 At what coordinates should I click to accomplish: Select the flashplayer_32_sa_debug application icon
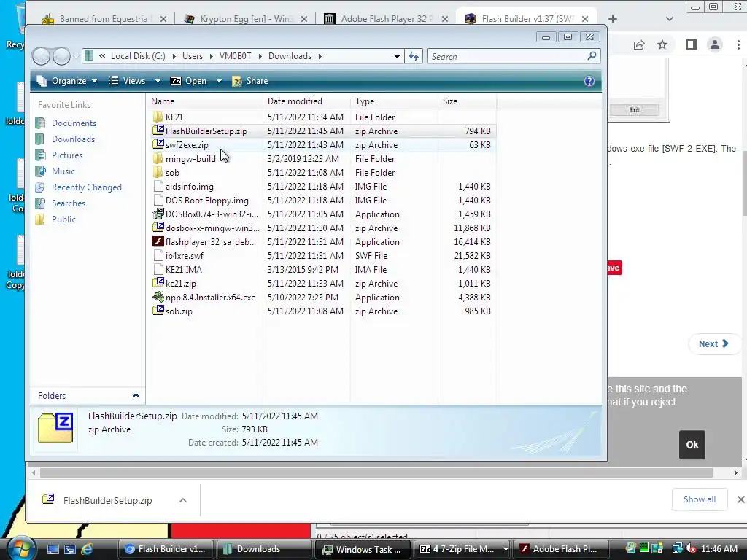click(158, 241)
